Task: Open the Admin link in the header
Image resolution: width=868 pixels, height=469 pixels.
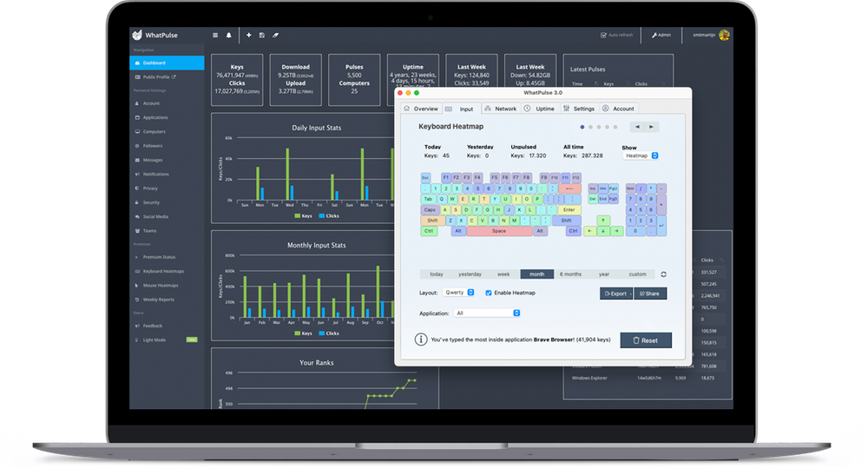Action: [x=661, y=35]
